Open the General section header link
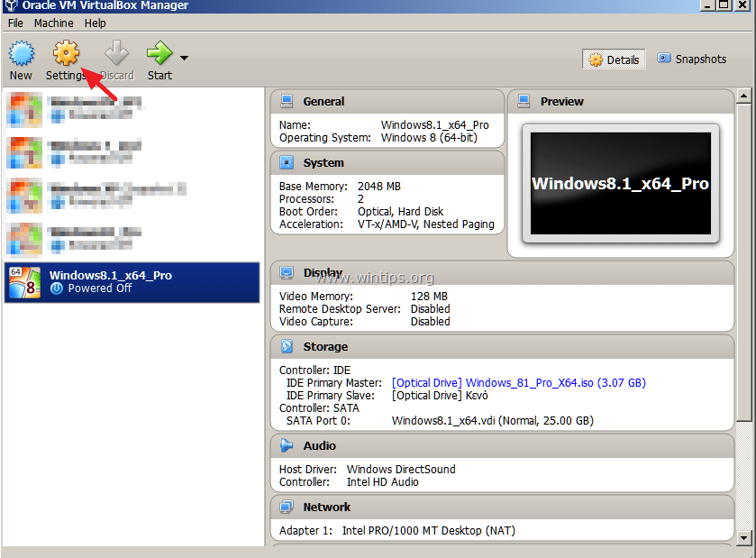The height and width of the screenshot is (558, 756). (323, 101)
